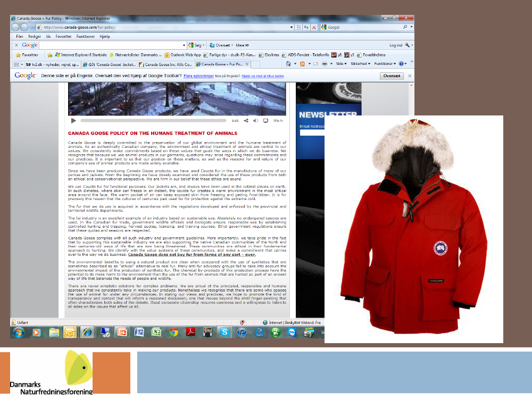Close the Google Toolbar with the X

click(16, 45)
